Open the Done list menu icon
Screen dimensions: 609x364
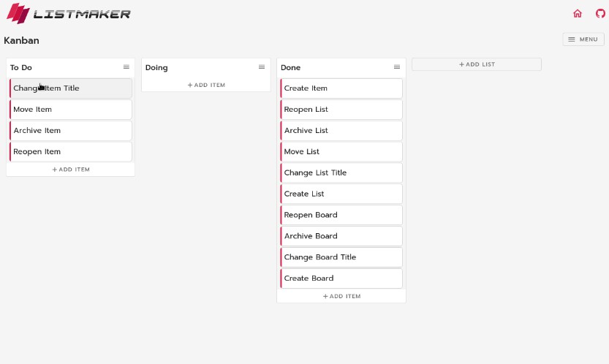pos(397,67)
